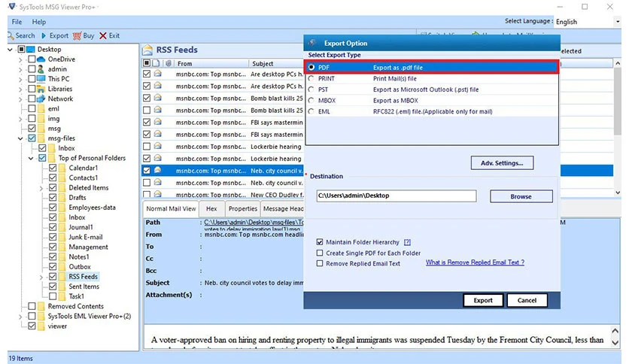Enable Remove Replied Email Text checkbox
Screen dimensions: 629x364
click(x=320, y=263)
